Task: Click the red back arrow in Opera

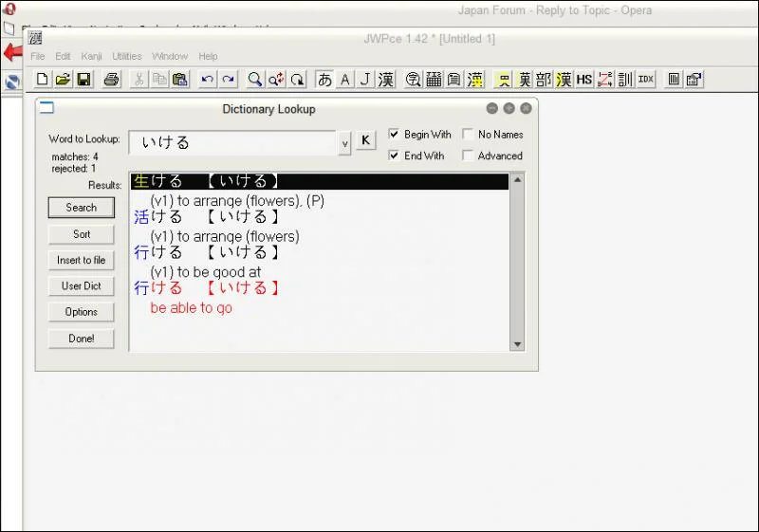Action: pos(12,52)
